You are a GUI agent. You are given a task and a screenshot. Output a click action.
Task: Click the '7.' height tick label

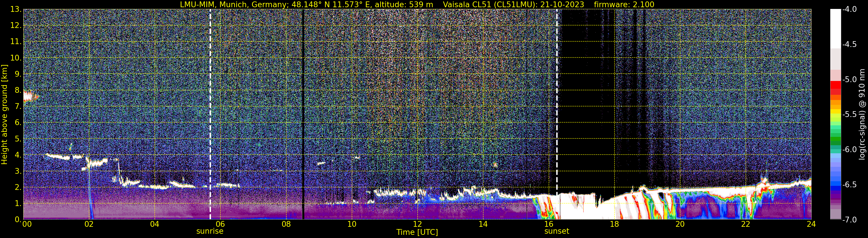(x=18, y=107)
